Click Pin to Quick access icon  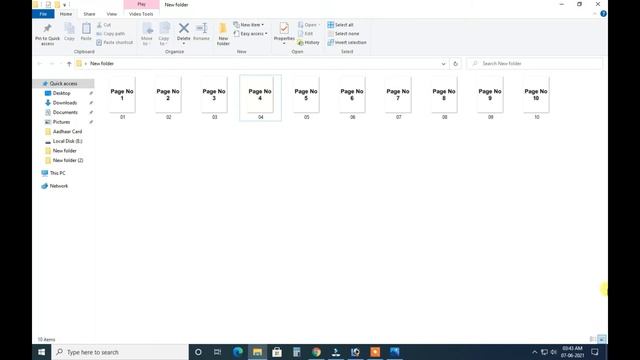coord(47,34)
